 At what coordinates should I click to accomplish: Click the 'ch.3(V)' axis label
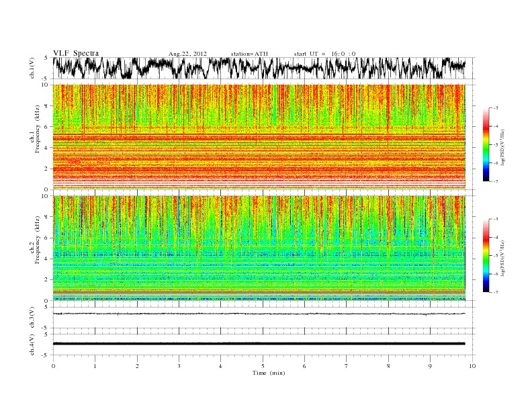point(32,318)
